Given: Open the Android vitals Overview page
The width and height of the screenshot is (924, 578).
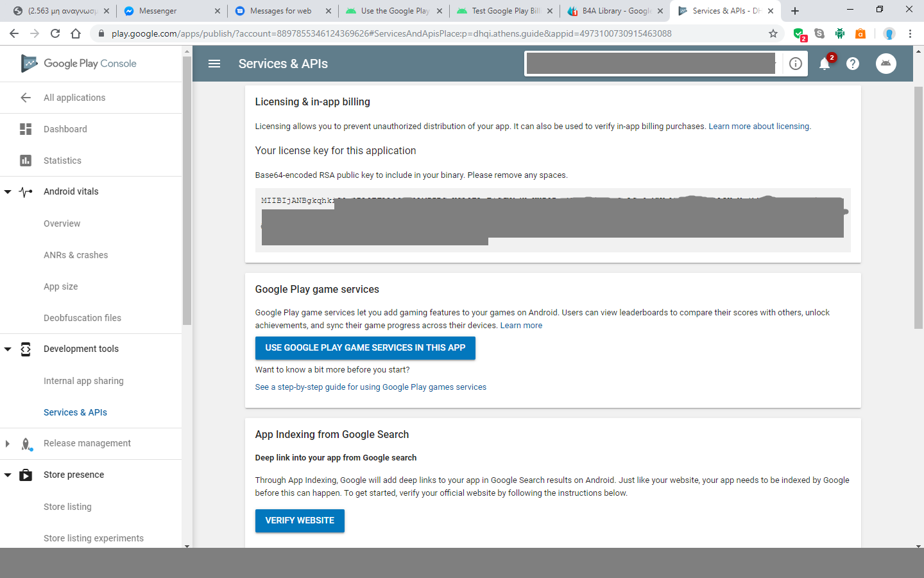Looking at the screenshot, I should coord(62,223).
